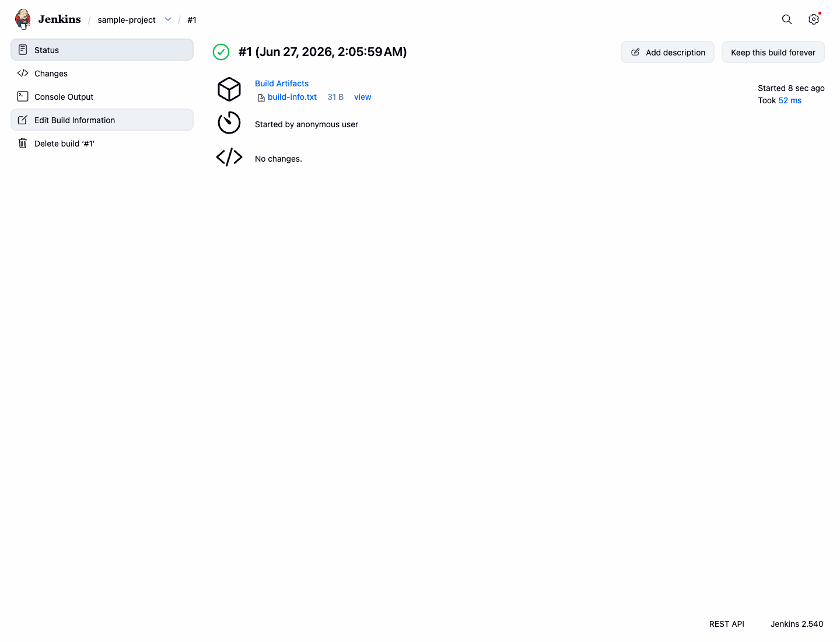Click the Edit Build Information pencil icon
This screenshot has width=840, height=642.
click(x=23, y=120)
